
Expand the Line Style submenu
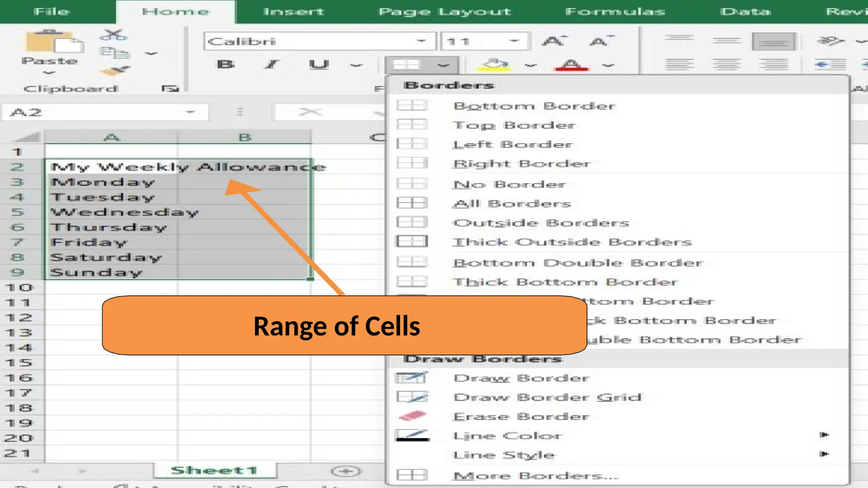619,455
